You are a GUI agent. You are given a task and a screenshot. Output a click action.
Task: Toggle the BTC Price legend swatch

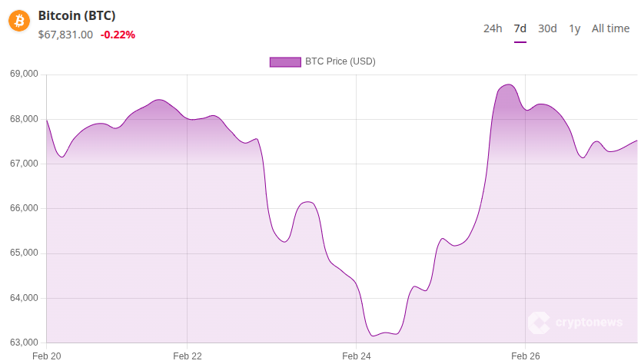(x=284, y=61)
